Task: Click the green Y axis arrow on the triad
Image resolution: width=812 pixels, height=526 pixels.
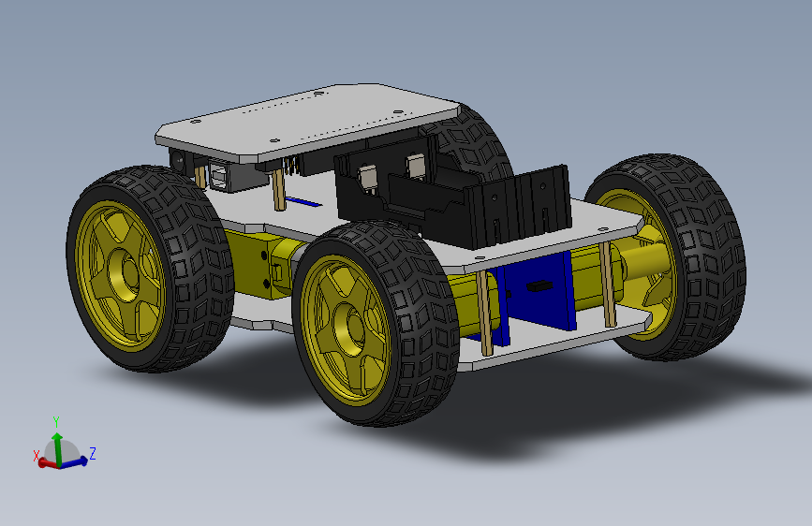Action: point(57,447)
